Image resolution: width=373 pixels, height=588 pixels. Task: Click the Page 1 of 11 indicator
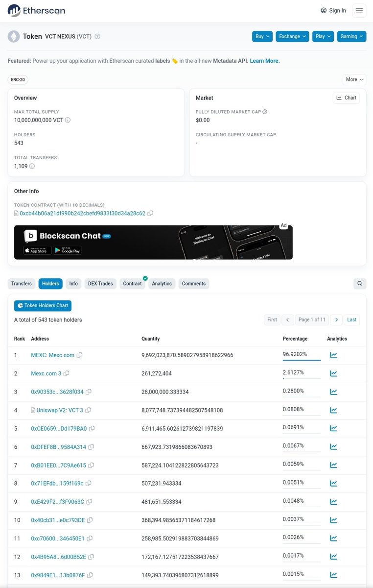312,319
